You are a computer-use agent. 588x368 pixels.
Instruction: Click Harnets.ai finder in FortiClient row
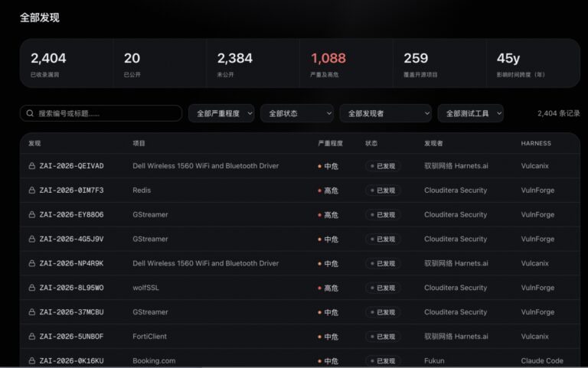tap(456, 337)
